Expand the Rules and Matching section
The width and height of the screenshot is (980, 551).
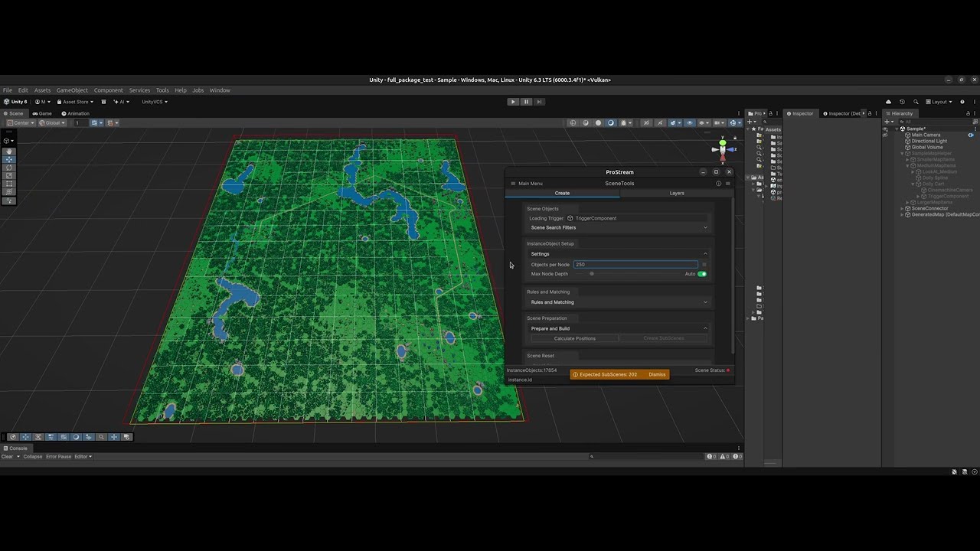click(x=618, y=302)
